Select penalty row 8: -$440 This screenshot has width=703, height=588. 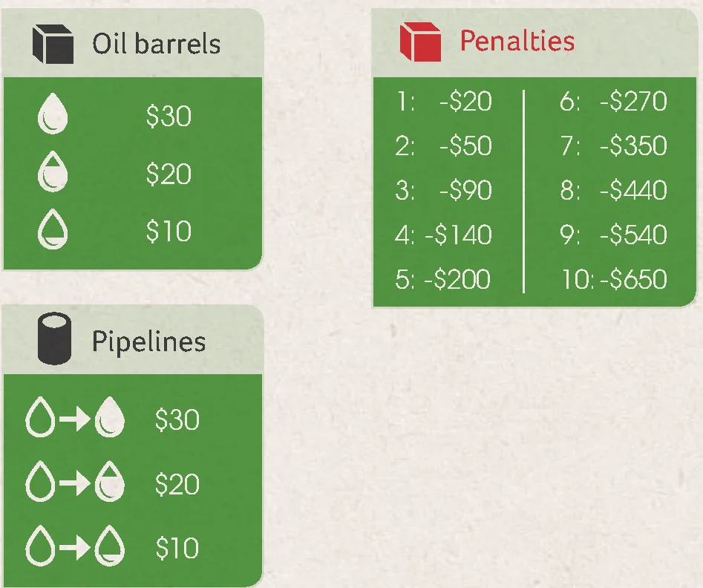point(614,190)
